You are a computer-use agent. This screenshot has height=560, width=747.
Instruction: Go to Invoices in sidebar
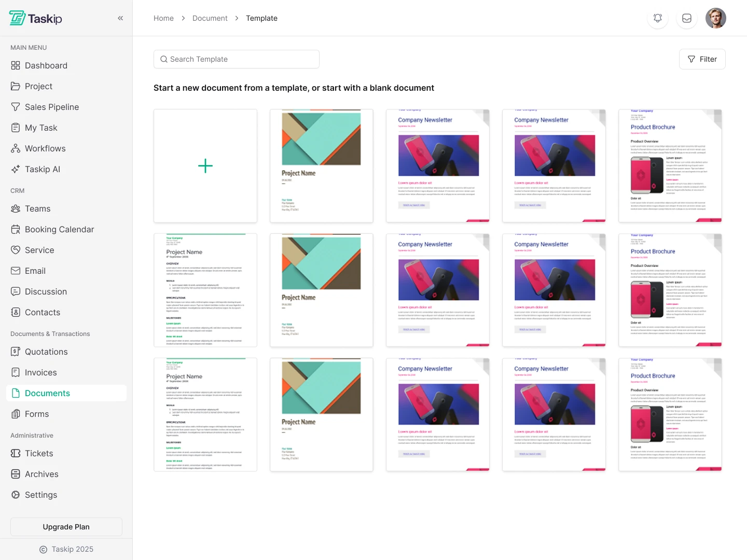[40, 372]
